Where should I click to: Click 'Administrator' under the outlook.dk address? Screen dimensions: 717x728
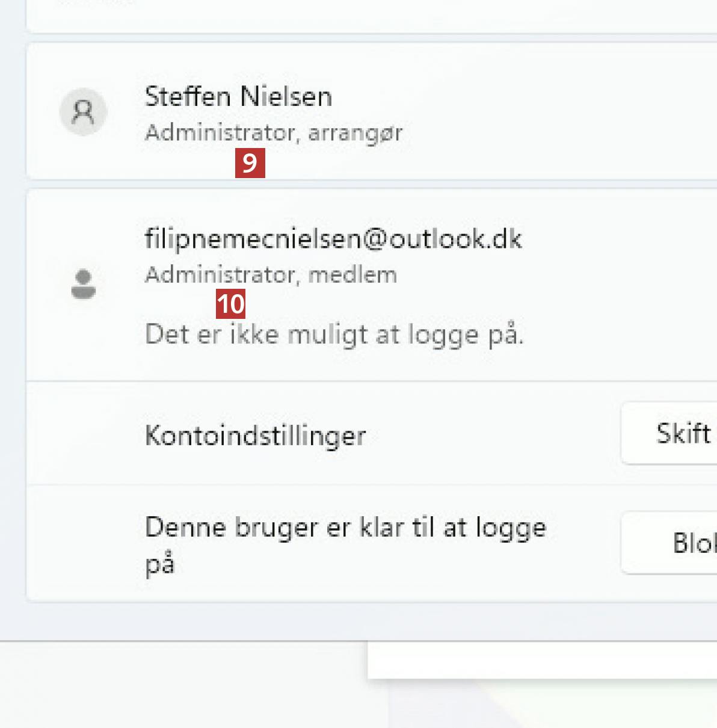point(219,275)
